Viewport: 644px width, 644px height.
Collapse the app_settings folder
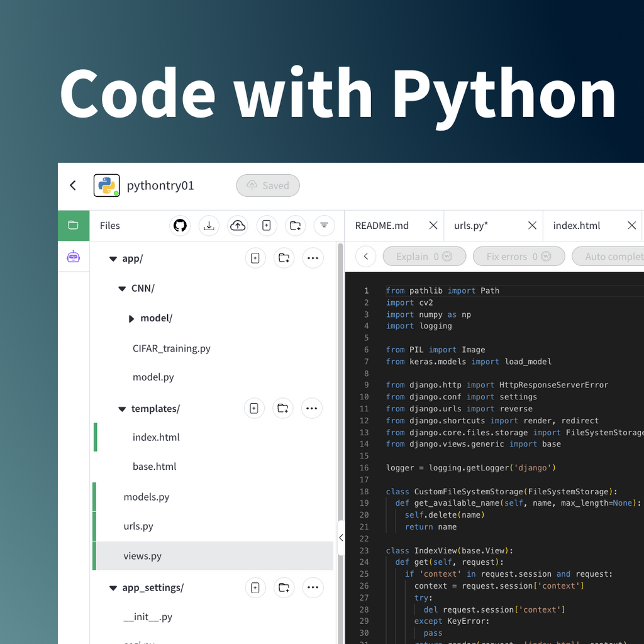coord(113,587)
